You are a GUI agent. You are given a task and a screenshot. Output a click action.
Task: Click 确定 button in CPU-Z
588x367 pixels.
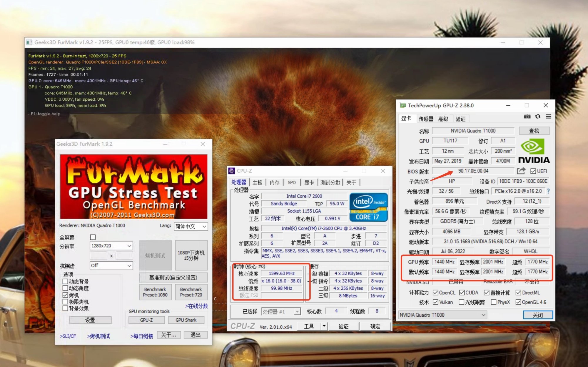pos(375,326)
